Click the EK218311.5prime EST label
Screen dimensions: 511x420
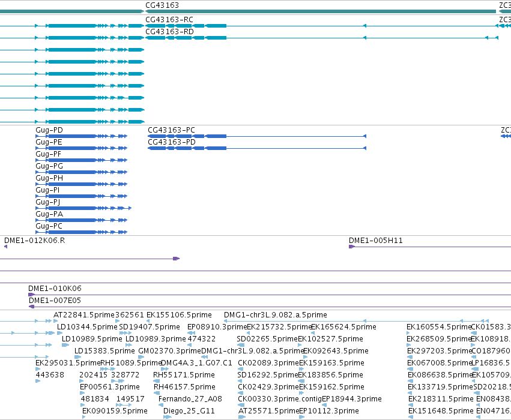tap(441, 399)
